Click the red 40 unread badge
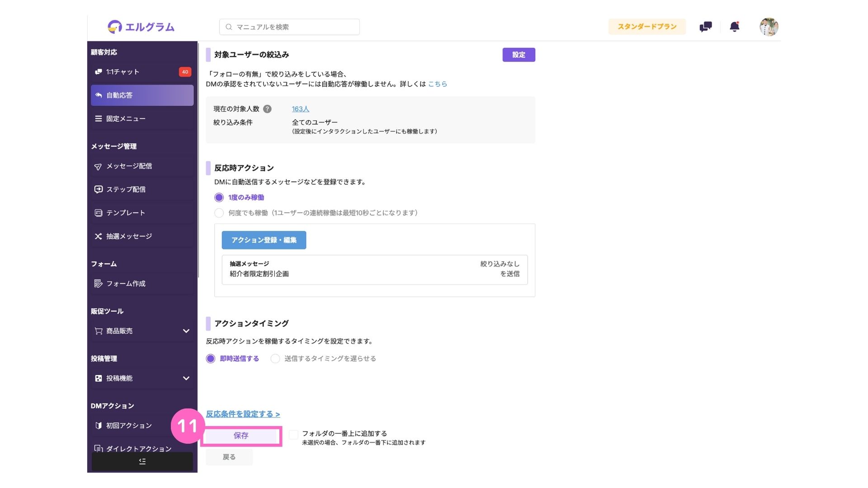 (185, 72)
